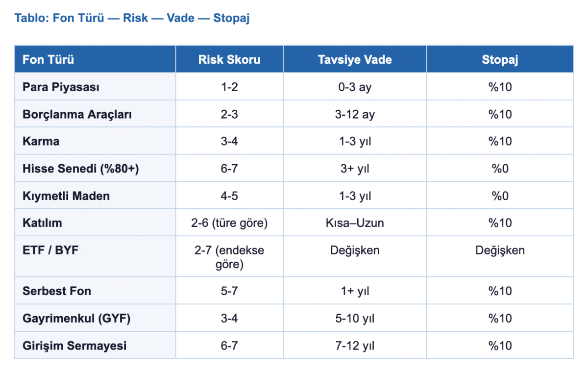Select the 'ETF / BYF' row label
The image size is (588, 374).
50,250
